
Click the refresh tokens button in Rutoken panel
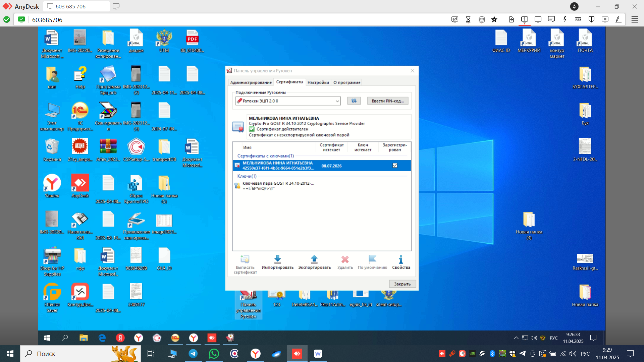tap(354, 101)
